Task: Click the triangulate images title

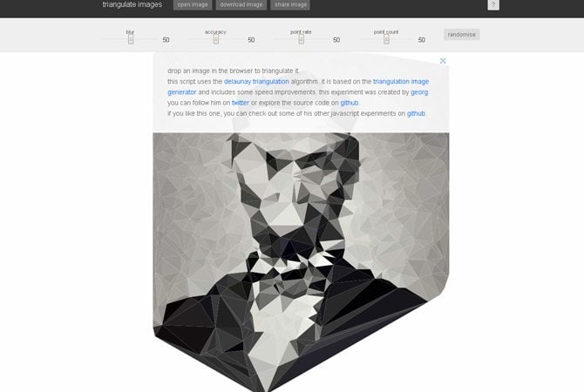Action: [x=132, y=4]
